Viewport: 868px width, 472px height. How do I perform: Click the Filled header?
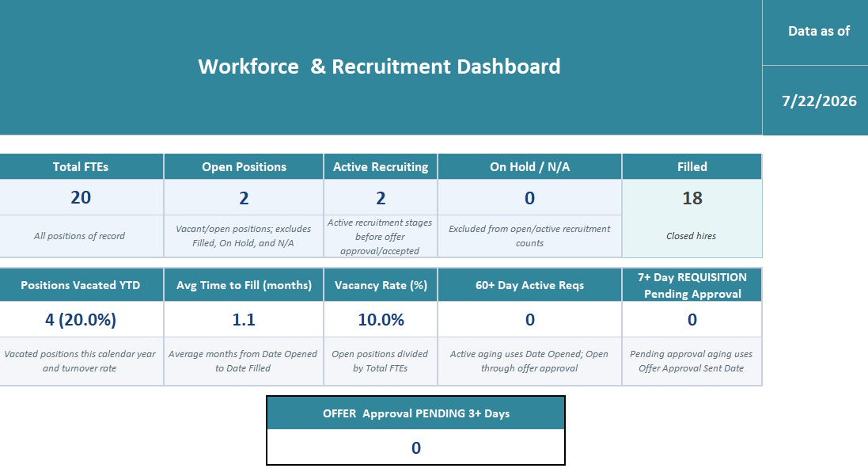[x=692, y=167]
